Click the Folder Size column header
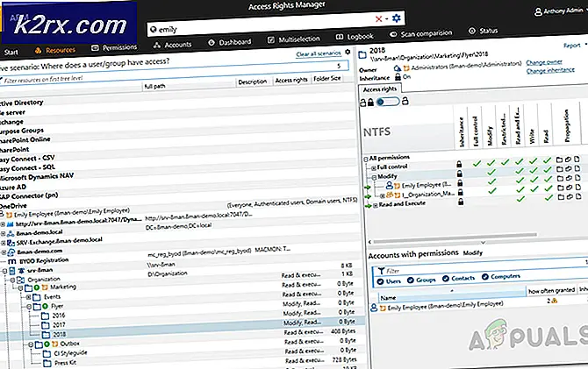Viewport: 588px width, 369px height. [327, 78]
